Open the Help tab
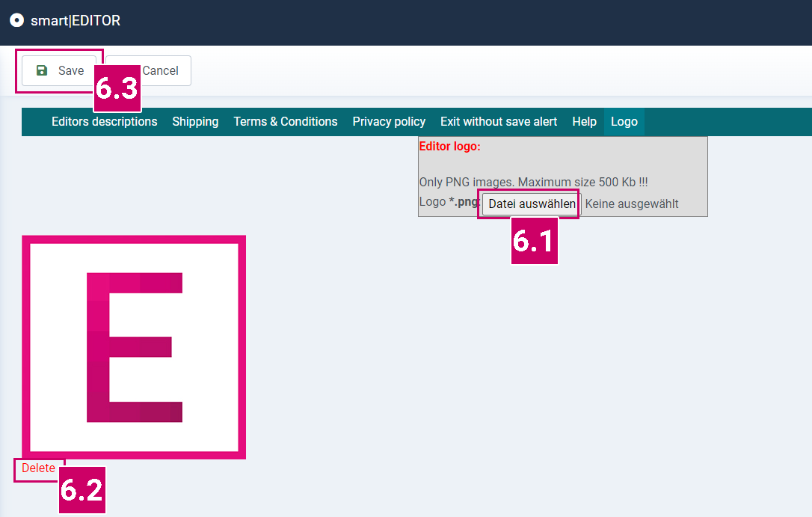 584,122
